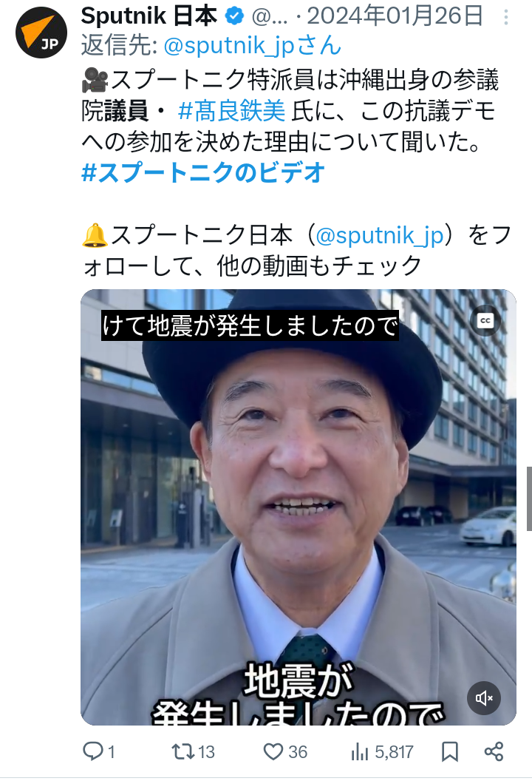This screenshot has width=532, height=781.
Task: Click the 2024年01月26日 post date
Action: [x=395, y=16]
